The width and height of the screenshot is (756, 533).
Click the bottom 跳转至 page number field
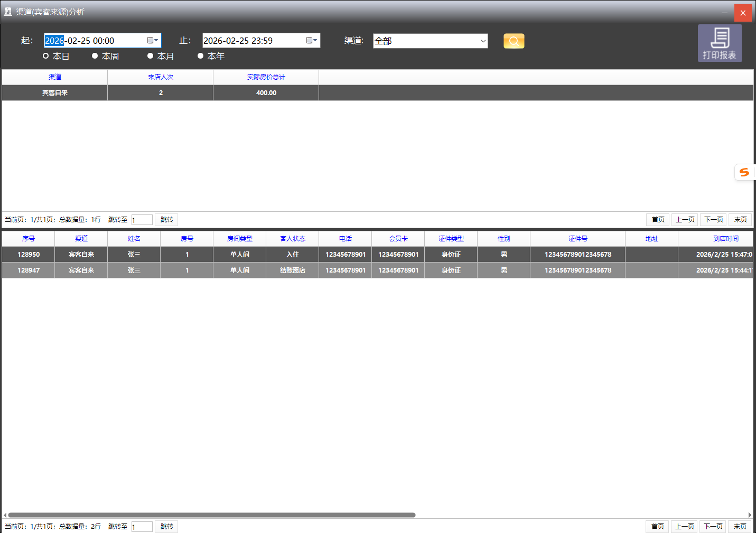142,527
